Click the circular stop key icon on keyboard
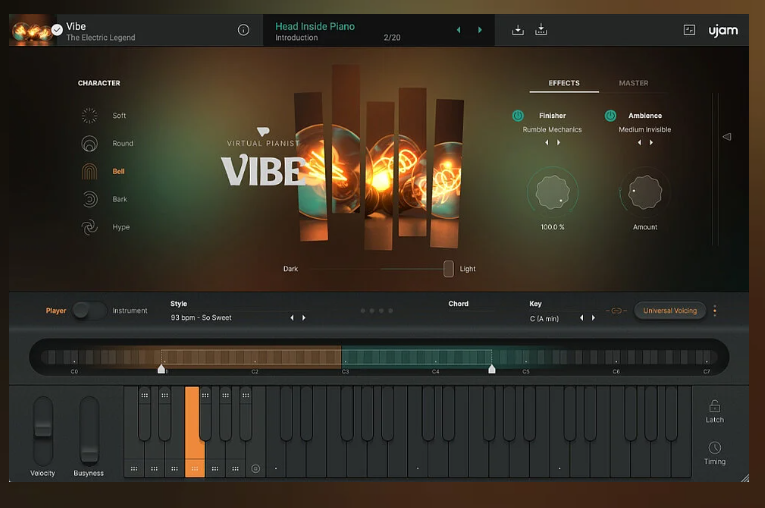This screenshot has height=508, width=765. coord(255,468)
